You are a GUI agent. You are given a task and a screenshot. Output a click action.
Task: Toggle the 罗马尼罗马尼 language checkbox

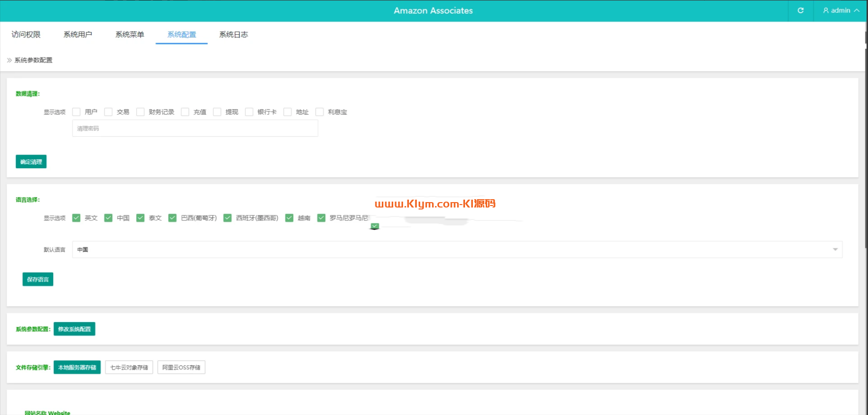click(321, 218)
